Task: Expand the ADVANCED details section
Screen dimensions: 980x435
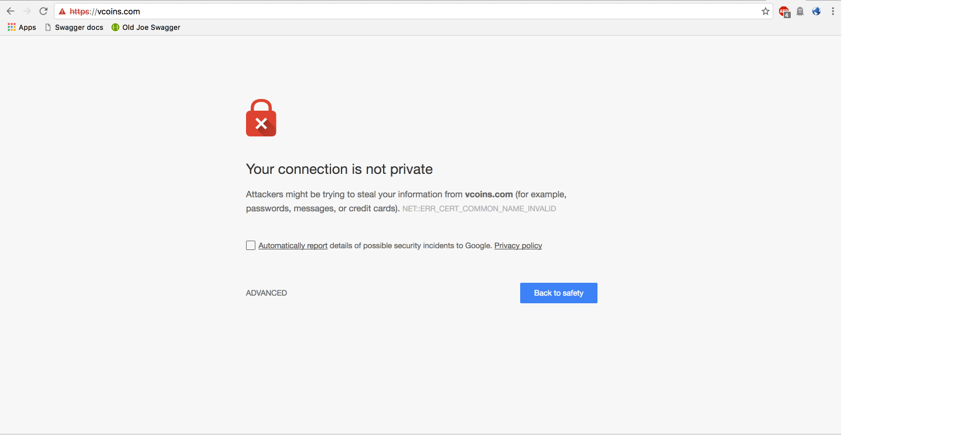Action: 267,293
